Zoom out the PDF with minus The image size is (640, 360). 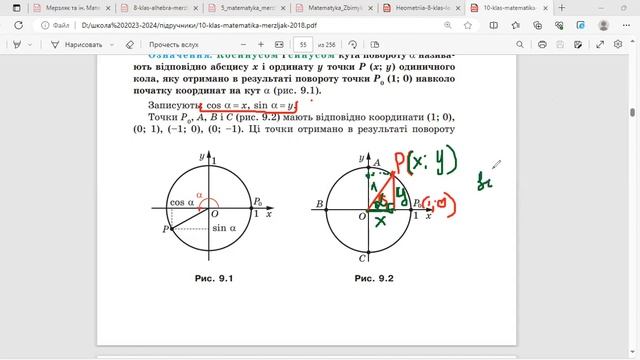coord(244,44)
